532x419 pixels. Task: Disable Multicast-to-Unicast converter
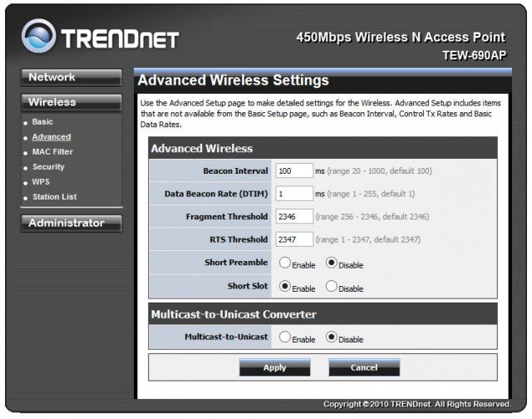point(332,338)
